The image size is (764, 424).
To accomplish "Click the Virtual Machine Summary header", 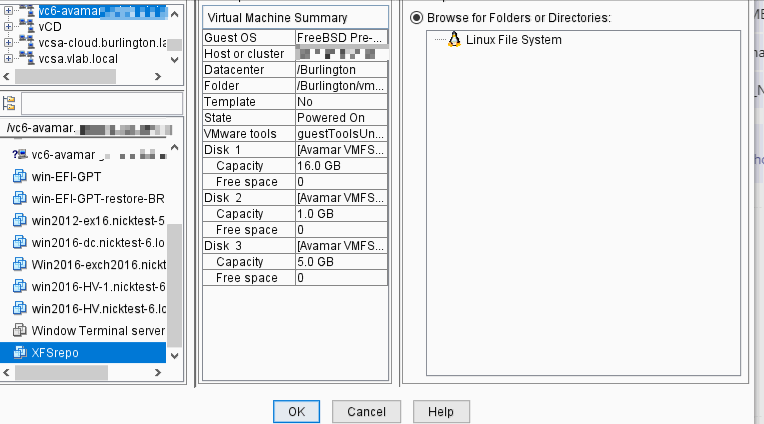I will (295, 18).
